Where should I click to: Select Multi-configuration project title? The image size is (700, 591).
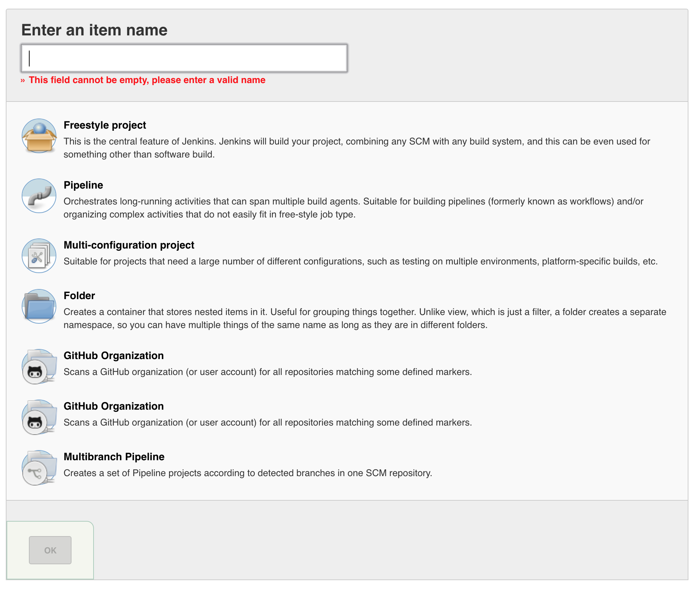tap(129, 245)
